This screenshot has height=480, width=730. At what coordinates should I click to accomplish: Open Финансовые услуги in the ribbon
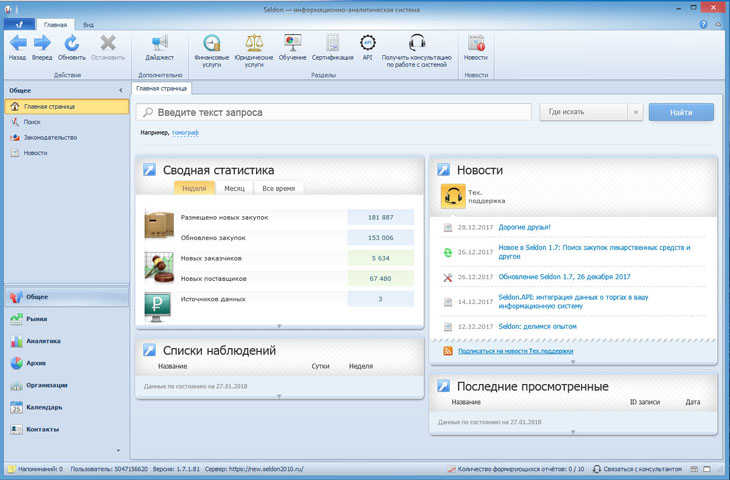(x=211, y=43)
